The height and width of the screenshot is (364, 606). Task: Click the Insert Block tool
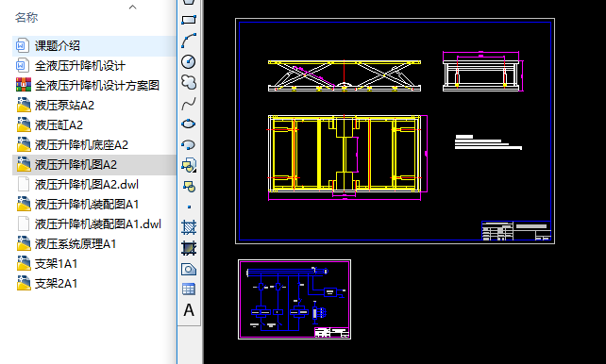tap(189, 165)
